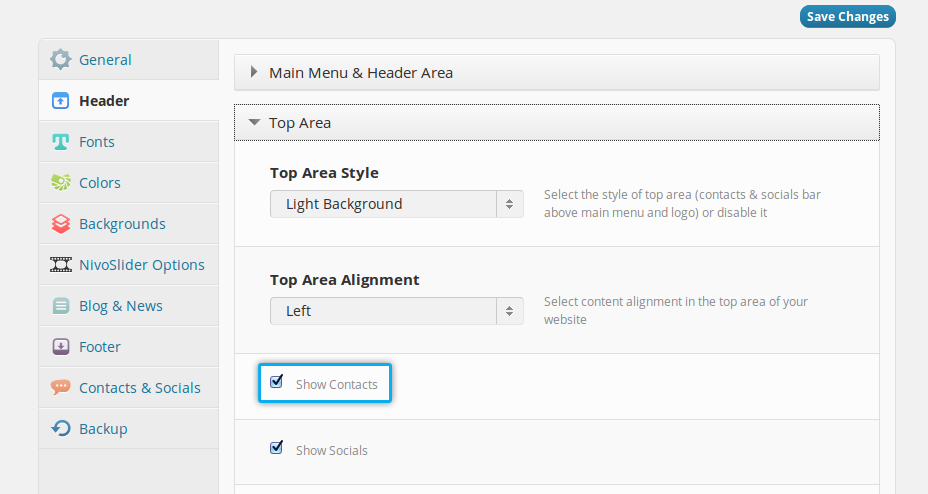Screen dimensions: 928x494
Task: Switch to NivoSlider Options tab
Action: pyautogui.click(x=141, y=265)
